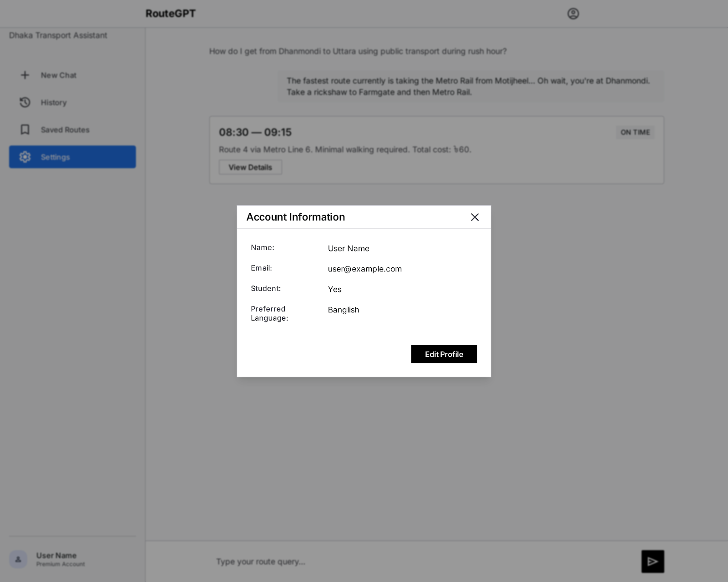Click the Banglish language value
The image size is (728, 582).
point(344,310)
